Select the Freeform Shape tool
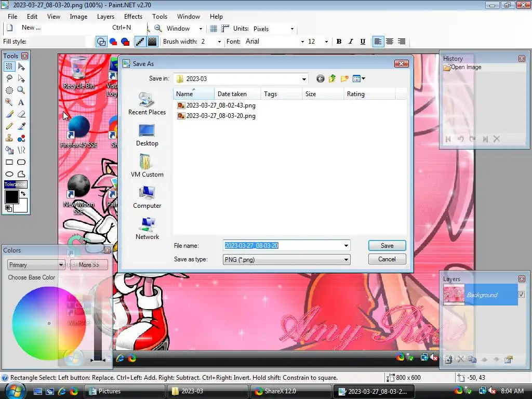532x399 pixels. 21,174
